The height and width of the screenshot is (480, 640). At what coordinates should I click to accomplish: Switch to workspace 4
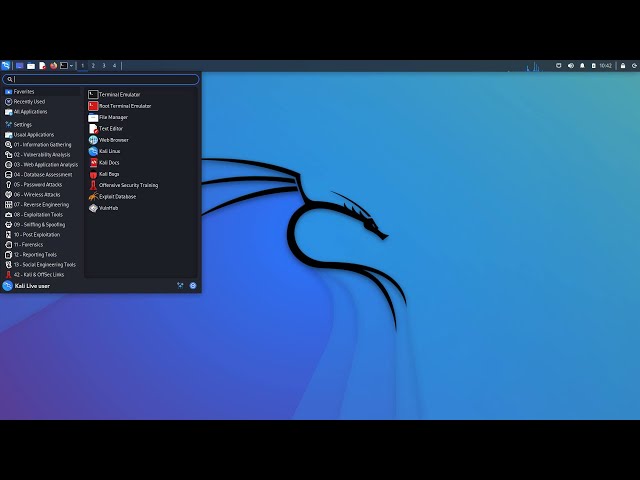click(114, 65)
